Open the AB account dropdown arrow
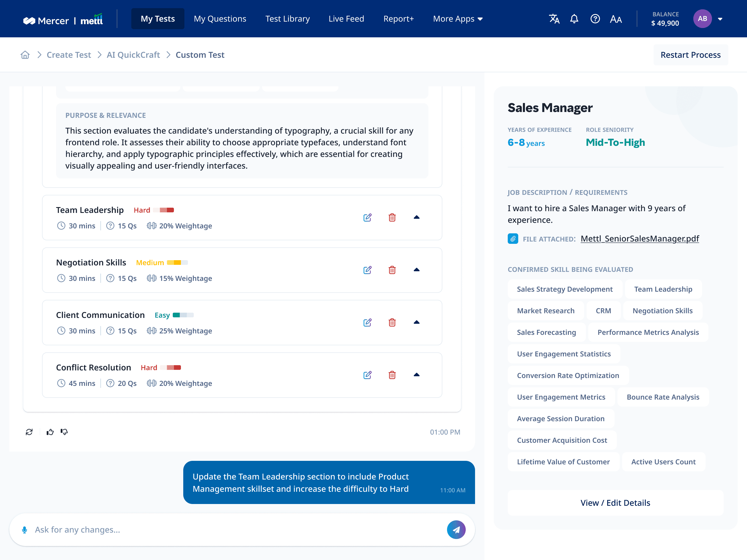Viewport: 747px width, 560px height. (x=720, y=19)
